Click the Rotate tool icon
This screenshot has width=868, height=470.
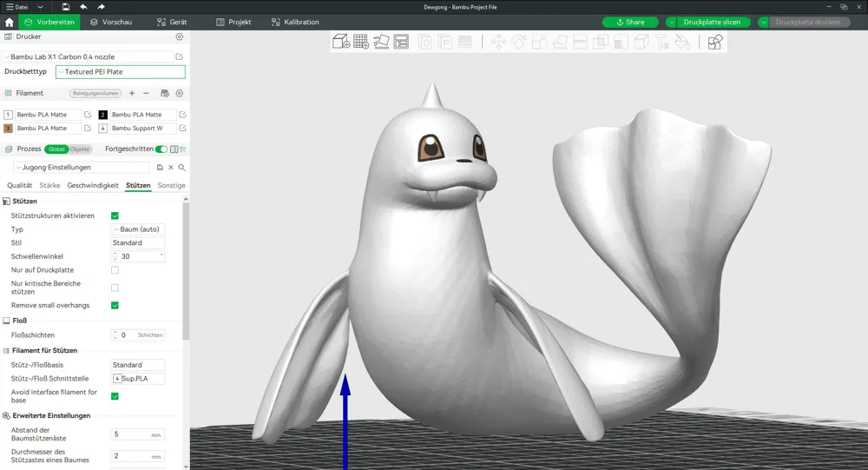coord(519,42)
